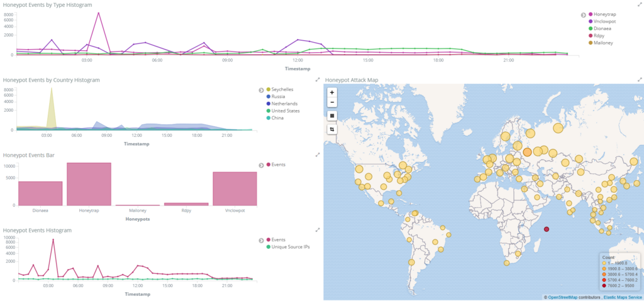
Task: Click the Honeypots axis label under bars
Action: (x=137, y=219)
